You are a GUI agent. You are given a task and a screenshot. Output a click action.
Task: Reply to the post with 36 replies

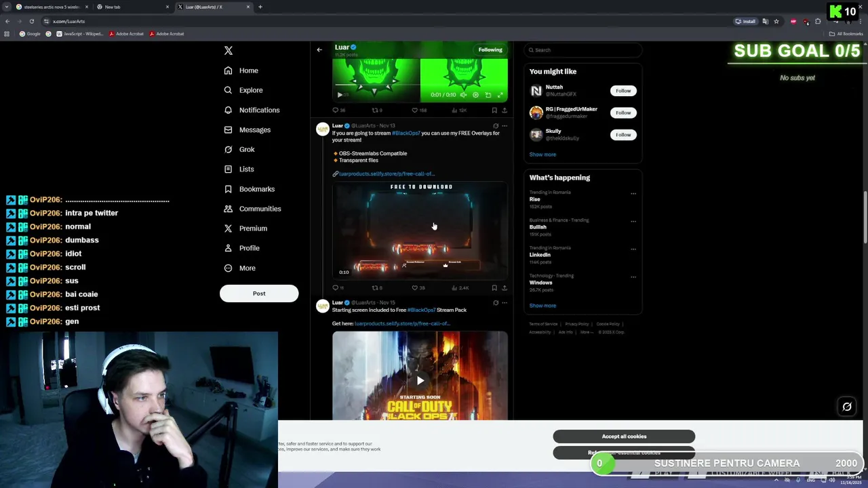point(338,110)
